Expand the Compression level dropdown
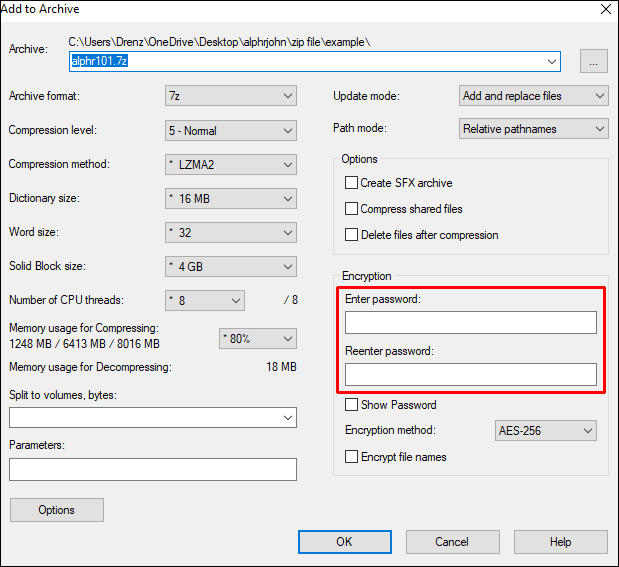 (x=231, y=130)
